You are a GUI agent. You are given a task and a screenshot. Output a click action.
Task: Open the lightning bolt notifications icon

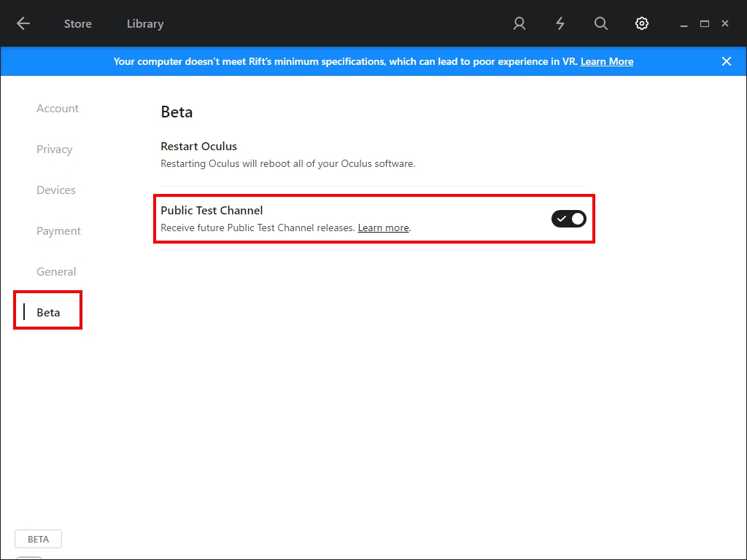[x=560, y=23]
